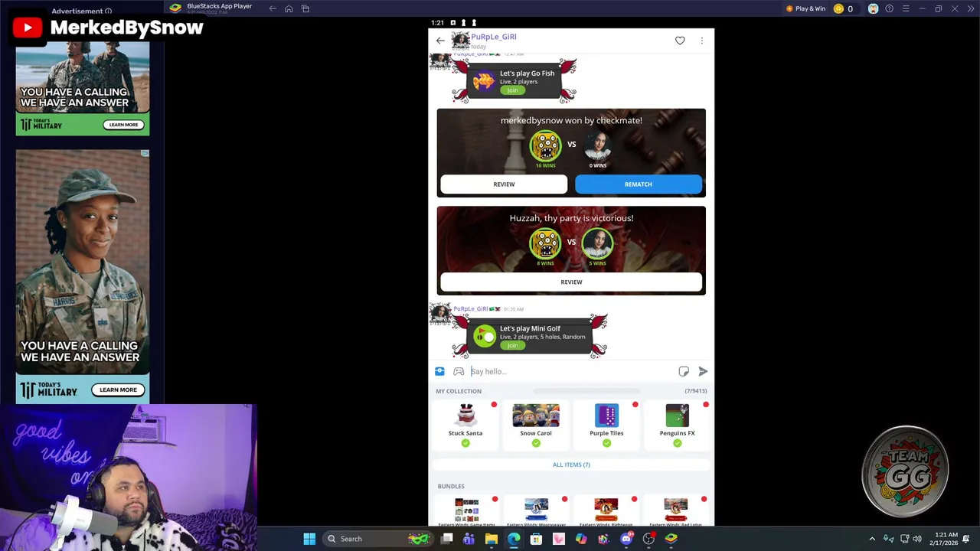This screenshot has width=980, height=551.
Task: Open the Eastern Winds Red Lotus bundle
Action: tap(675, 512)
